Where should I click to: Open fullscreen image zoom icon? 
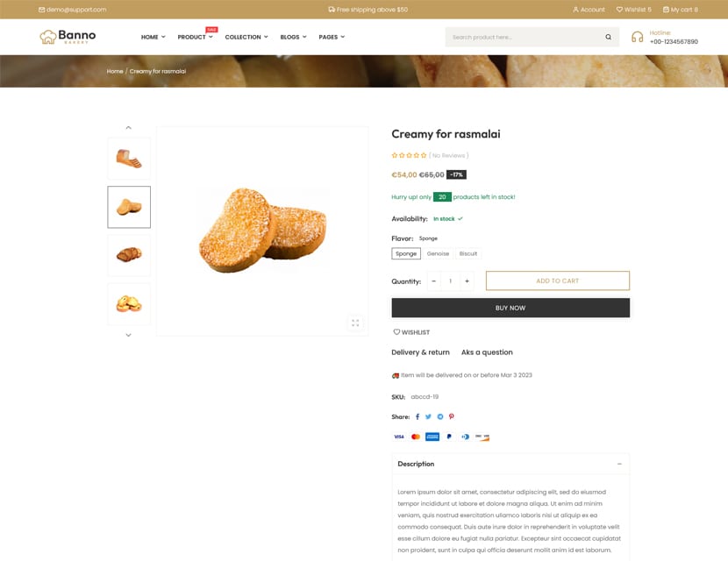[x=355, y=323]
